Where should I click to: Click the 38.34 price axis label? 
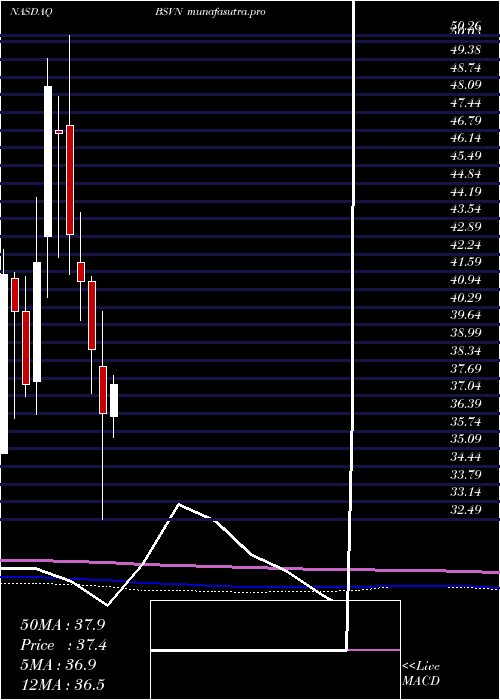[x=465, y=351]
